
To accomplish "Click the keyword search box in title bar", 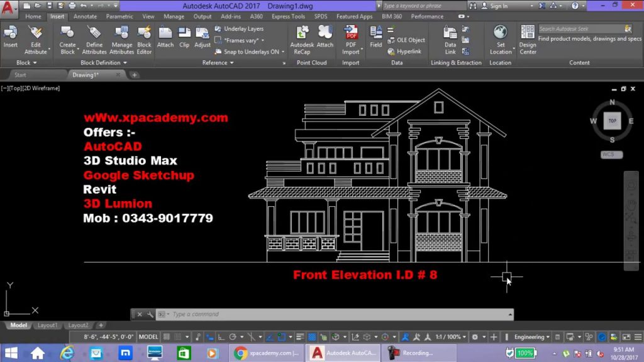I will point(424,6).
